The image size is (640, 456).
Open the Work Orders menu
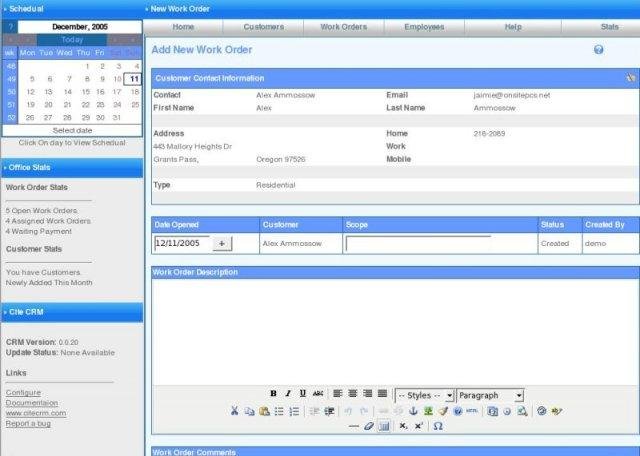coord(344,26)
